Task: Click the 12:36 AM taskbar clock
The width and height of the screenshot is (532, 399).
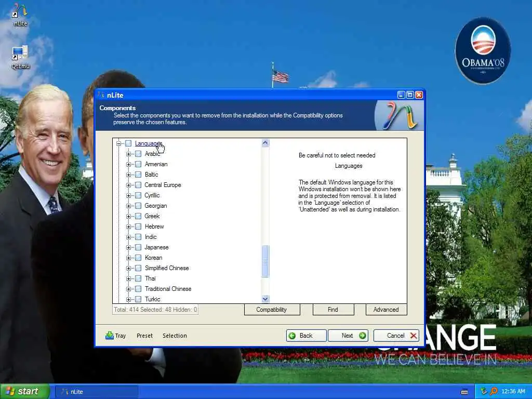Action: tap(513, 391)
